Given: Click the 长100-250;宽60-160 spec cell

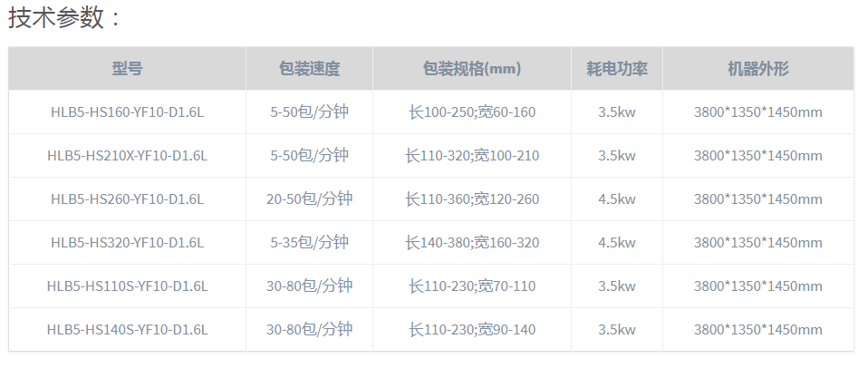Looking at the screenshot, I should [x=472, y=112].
